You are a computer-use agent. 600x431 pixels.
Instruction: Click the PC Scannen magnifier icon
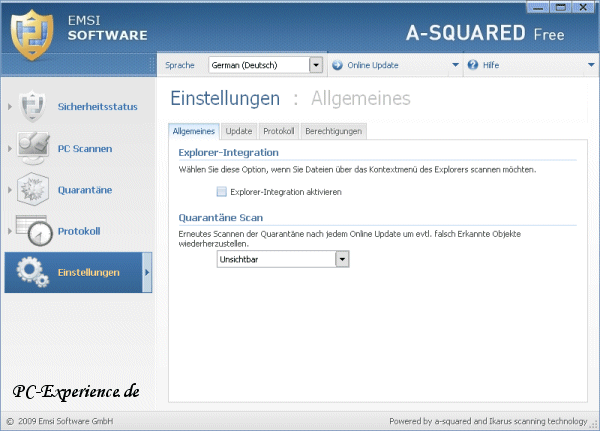(34, 148)
